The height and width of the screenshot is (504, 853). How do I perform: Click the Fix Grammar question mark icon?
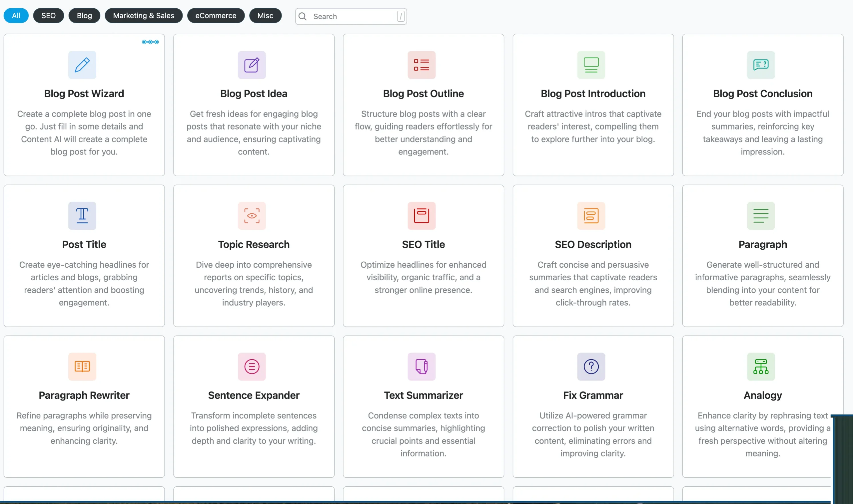pyautogui.click(x=591, y=367)
